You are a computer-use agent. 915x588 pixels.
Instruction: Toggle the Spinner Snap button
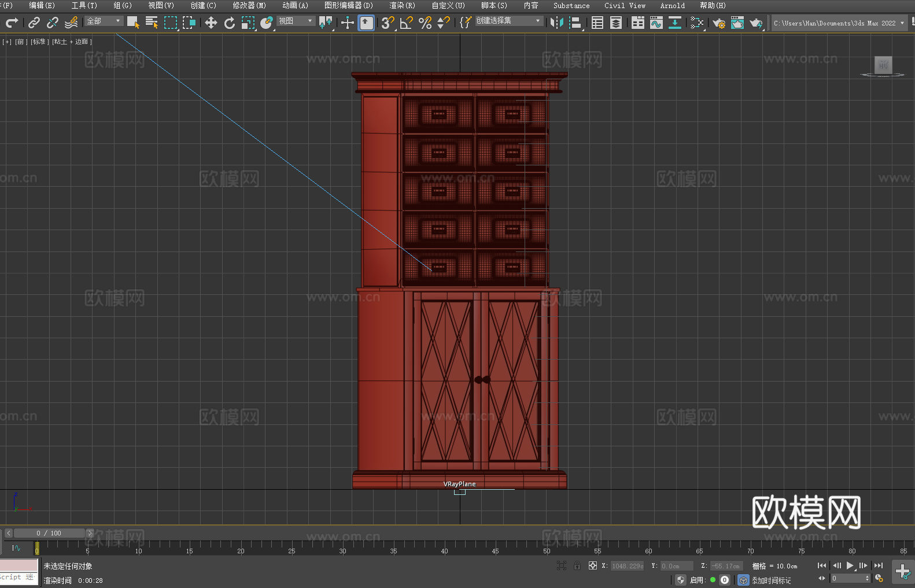click(x=443, y=23)
